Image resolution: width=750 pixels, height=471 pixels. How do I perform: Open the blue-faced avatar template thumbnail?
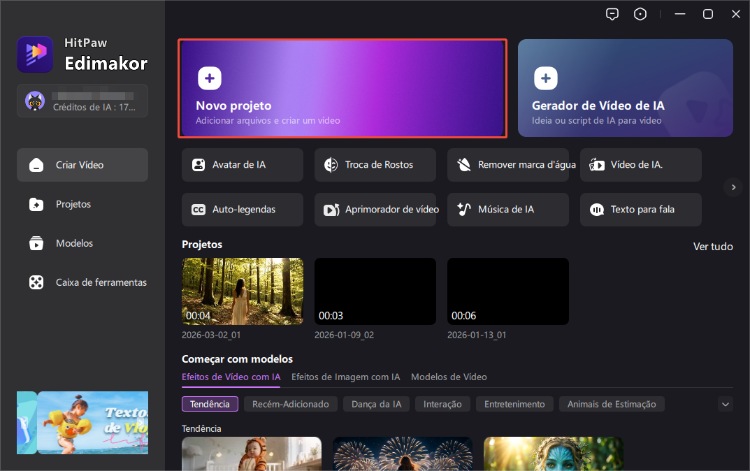click(x=553, y=454)
